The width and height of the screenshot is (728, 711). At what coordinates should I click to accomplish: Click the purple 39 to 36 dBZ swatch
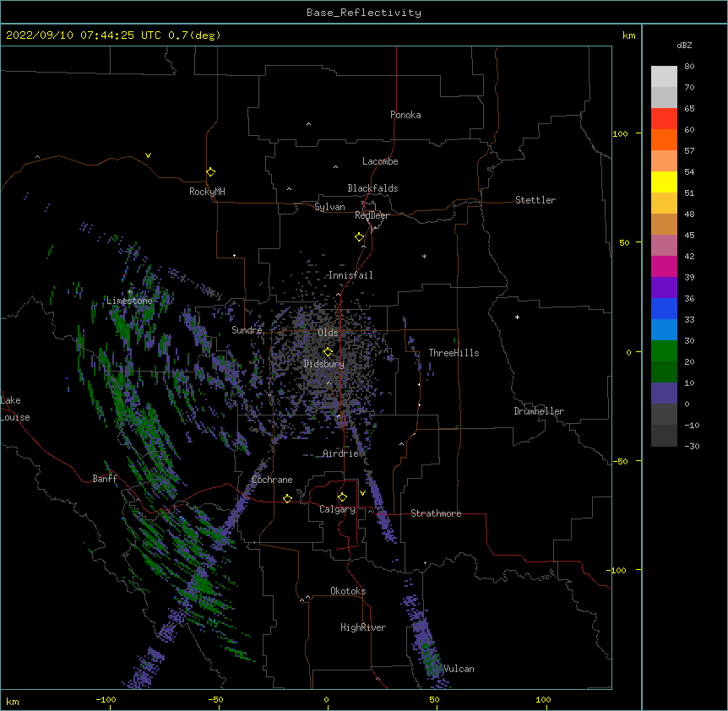click(664, 287)
